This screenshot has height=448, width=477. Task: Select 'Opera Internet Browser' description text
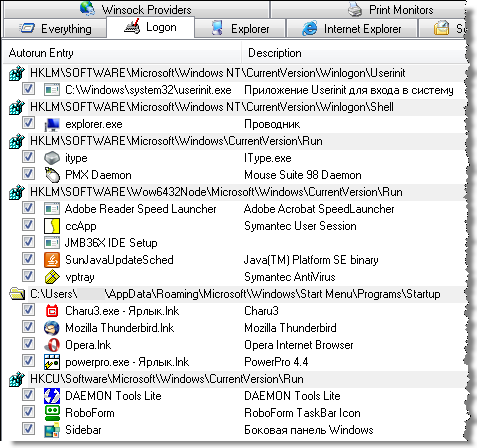pyautogui.click(x=299, y=345)
